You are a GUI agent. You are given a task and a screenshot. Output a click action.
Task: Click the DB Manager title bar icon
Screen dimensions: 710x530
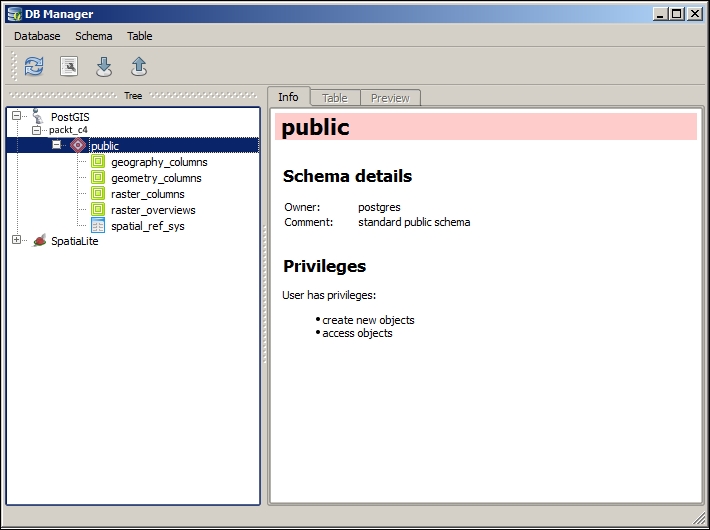[15, 14]
